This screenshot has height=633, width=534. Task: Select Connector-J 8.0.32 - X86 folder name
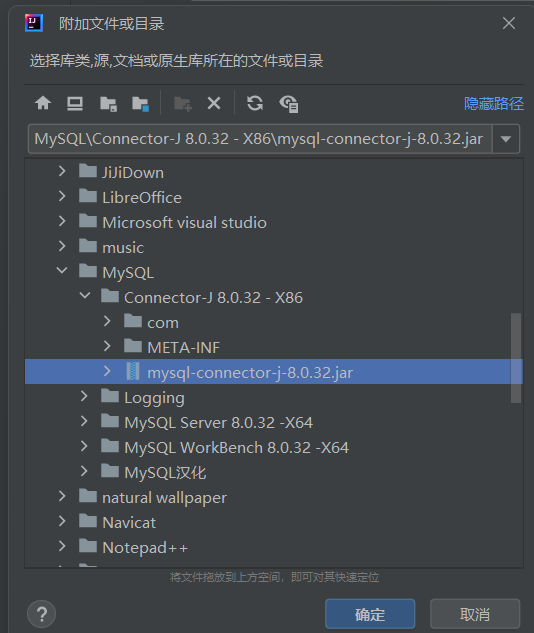click(x=213, y=298)
